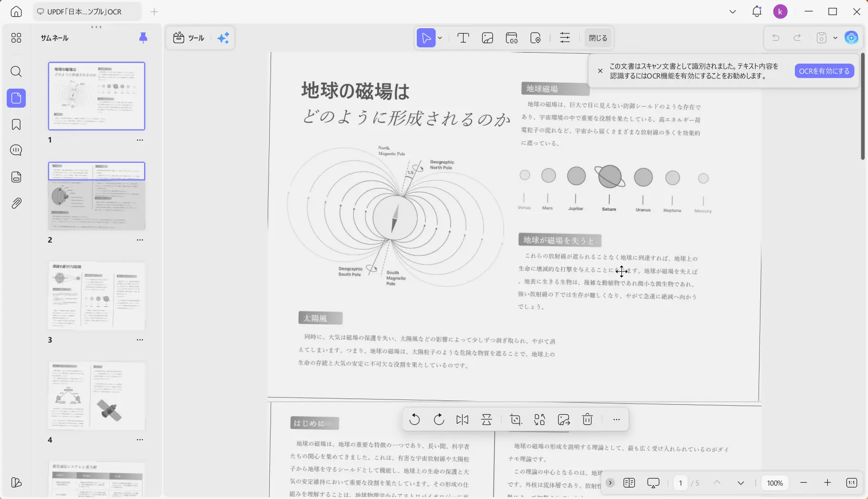868x499 pixels.
Task: Click the crop page icon
Action: [x=516, y=420]
